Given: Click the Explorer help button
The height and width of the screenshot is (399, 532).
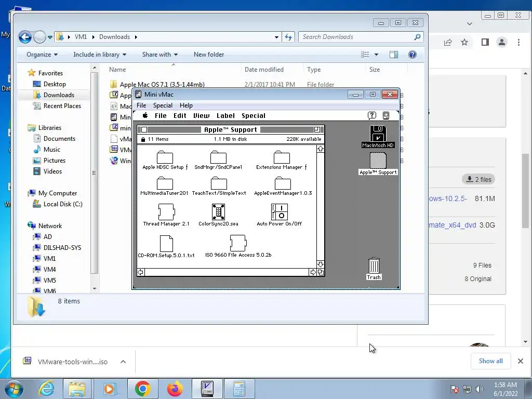Looking at the screenshot, I should (x=412, y=55).
